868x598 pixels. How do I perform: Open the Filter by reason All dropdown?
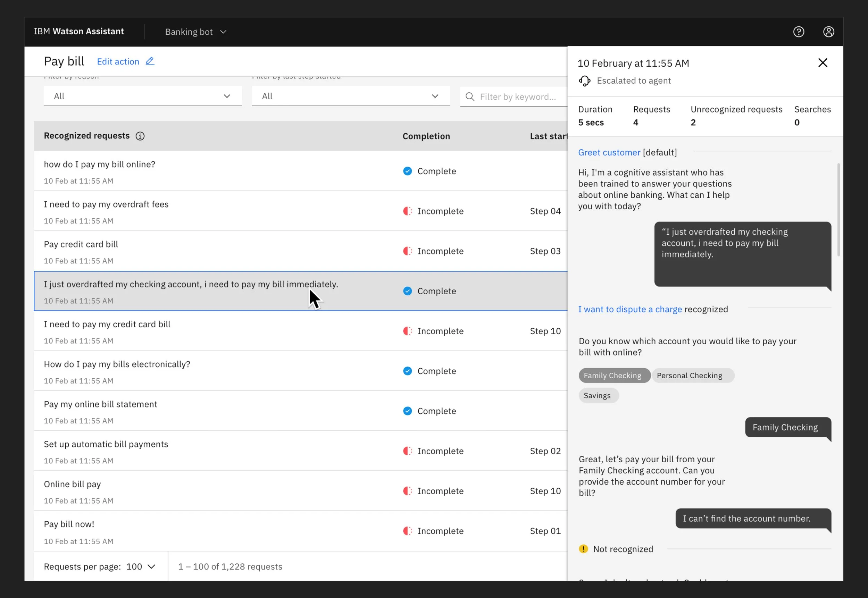pyautogui.click(x=142, y=96)
